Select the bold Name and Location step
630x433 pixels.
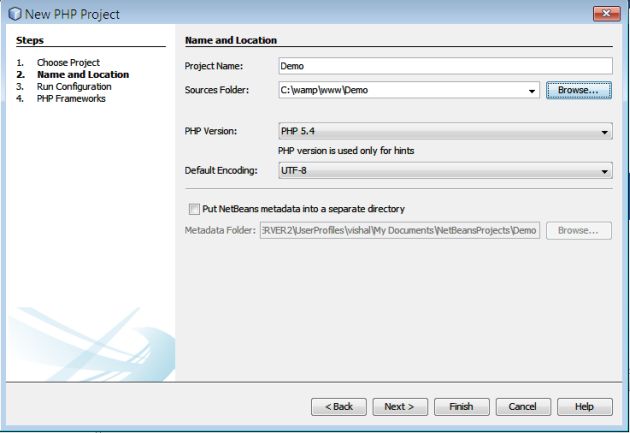[83, 75]
